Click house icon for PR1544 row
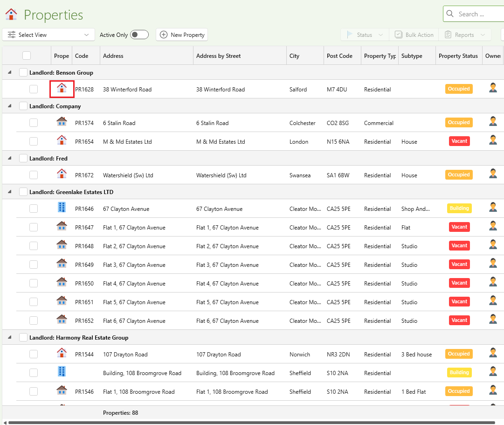This screenshot has width=504, height=425. coord(62,353)
